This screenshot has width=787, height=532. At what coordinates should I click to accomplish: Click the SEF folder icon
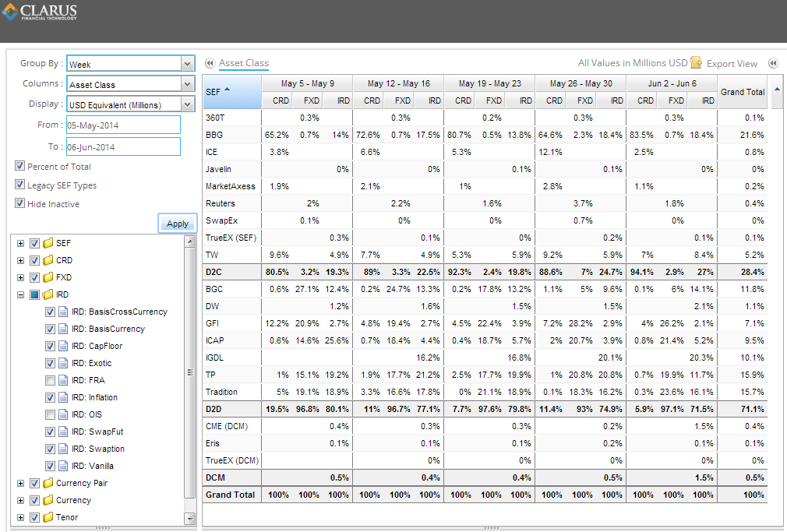click(x=48, y=244)
